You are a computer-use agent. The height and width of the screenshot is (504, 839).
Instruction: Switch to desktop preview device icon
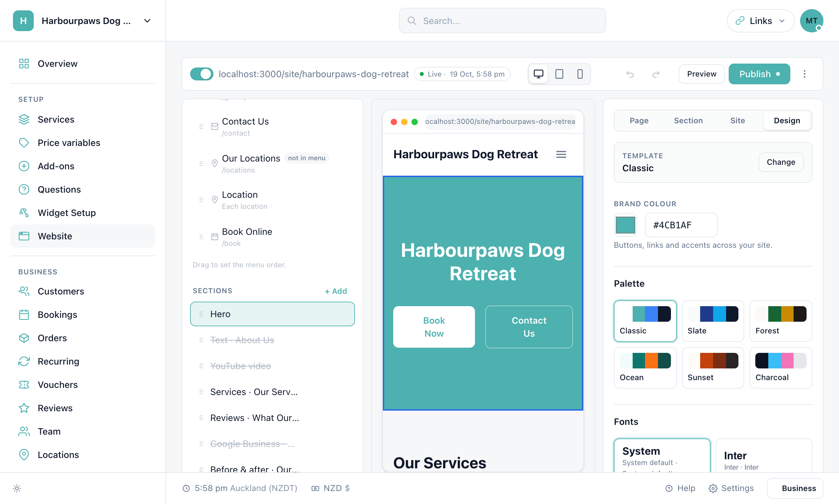click(538, 74)
